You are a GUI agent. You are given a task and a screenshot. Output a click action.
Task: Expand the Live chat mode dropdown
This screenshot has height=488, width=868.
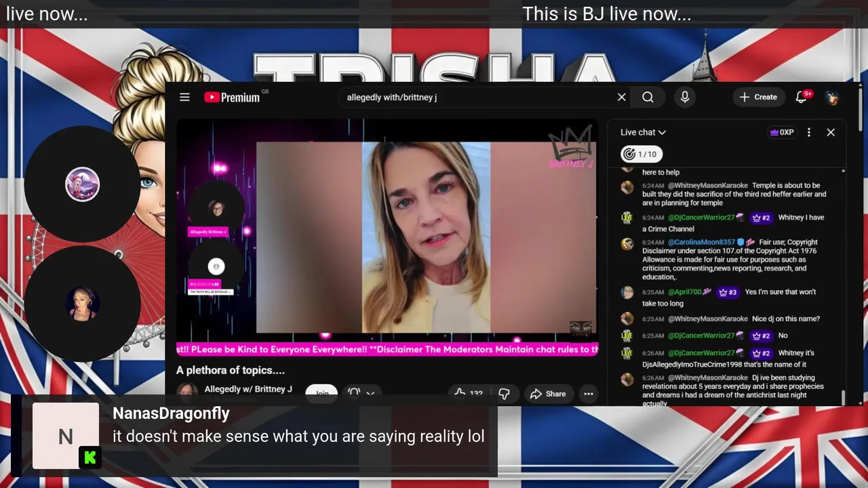[643, 132]
